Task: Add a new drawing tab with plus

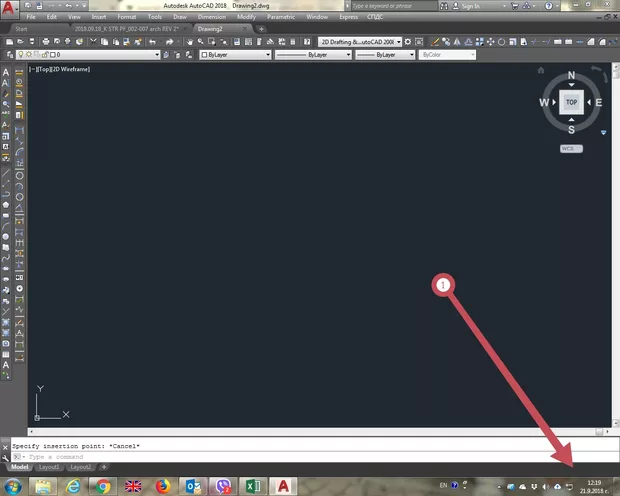Action: point(261,29)
